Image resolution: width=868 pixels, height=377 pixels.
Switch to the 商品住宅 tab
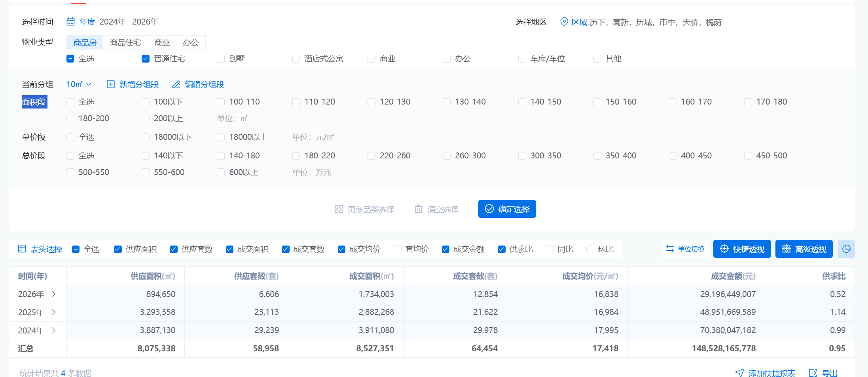[125, 42]
